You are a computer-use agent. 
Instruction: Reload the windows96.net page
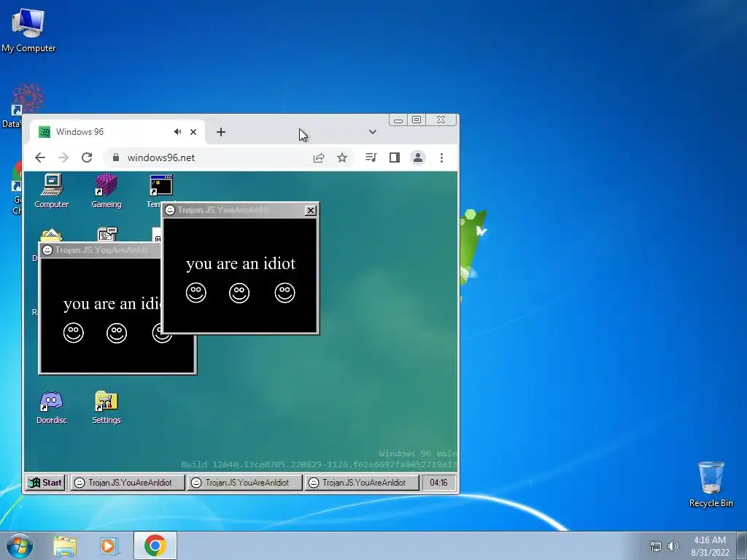87,157
